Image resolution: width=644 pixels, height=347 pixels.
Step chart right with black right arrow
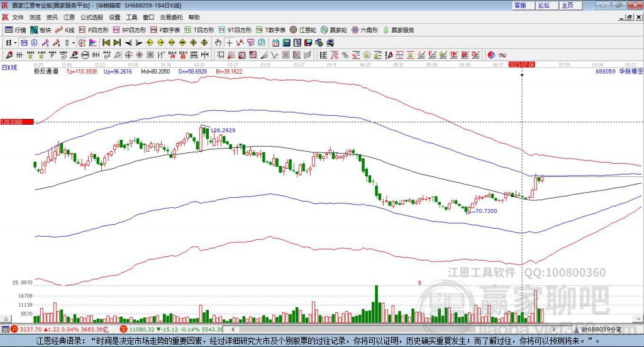coord(139,43)
